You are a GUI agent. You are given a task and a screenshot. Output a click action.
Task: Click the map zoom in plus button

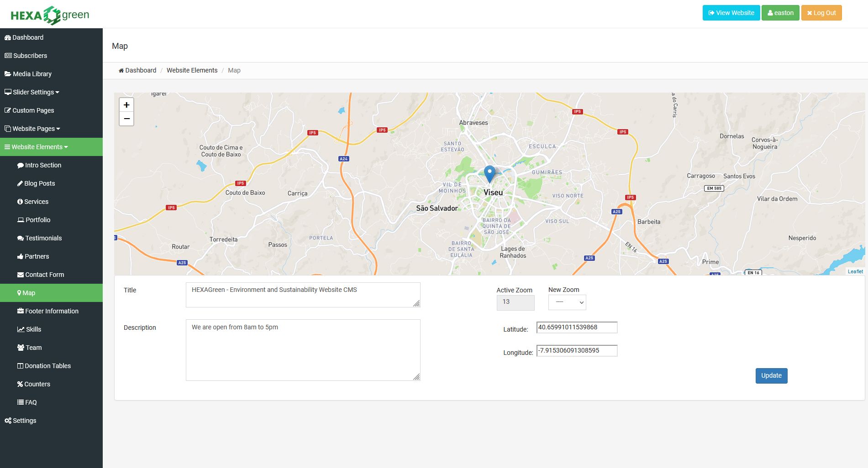coord(126,105)
